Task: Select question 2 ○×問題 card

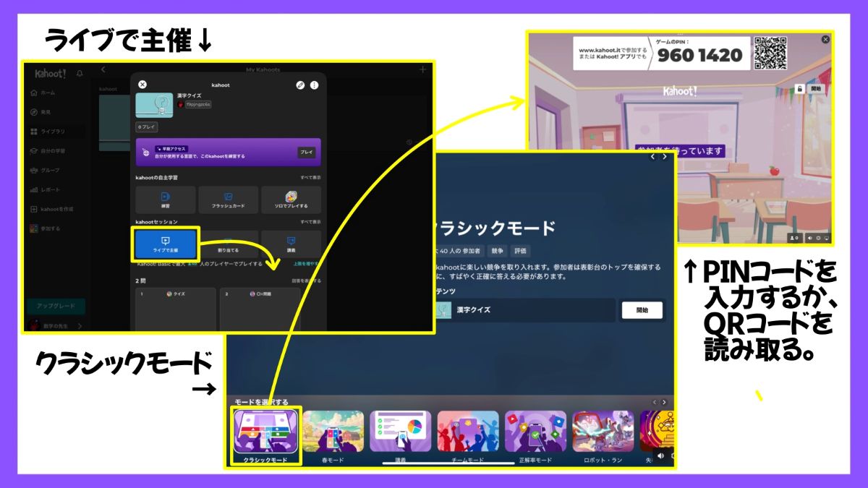Action: [260, 309]
